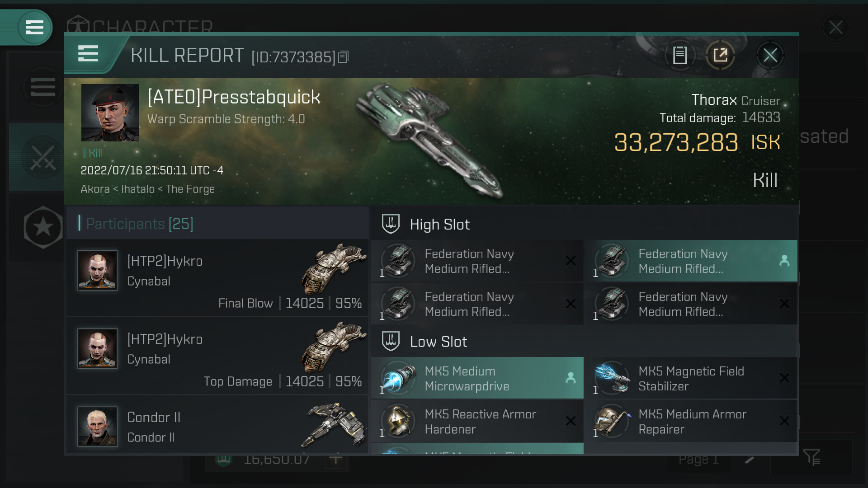Click MK5 Magnetic Field Stabilizer icon
868x488 pixels.
pos(612,378)
